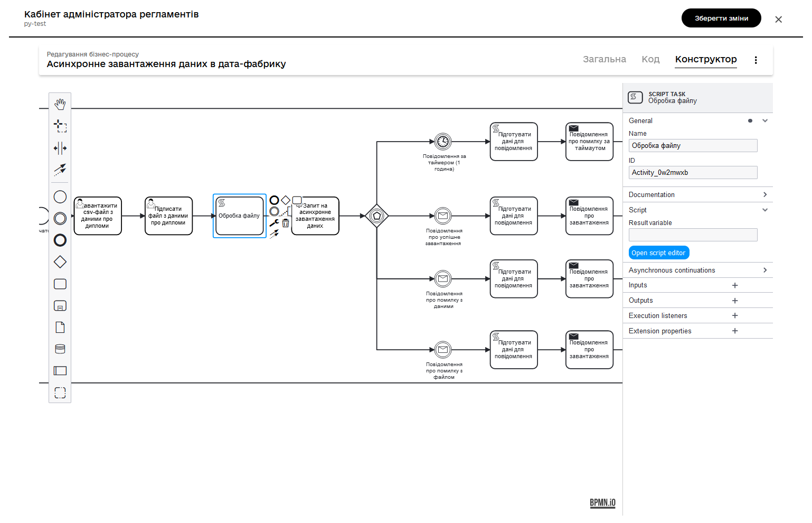812x523 pixels.
Task: Open the three-dot options menu
Action: [756, 60]
